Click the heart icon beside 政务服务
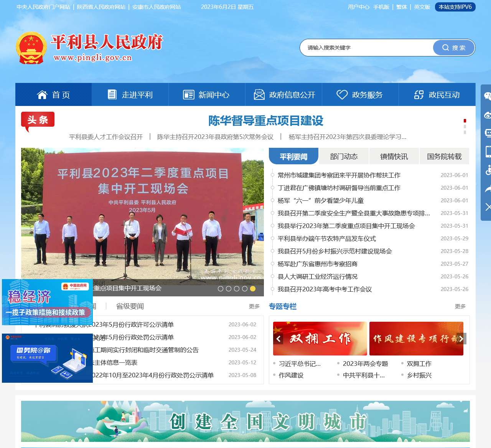The height and width of the screenshot is (448, 491). click(x=341, y=94)
